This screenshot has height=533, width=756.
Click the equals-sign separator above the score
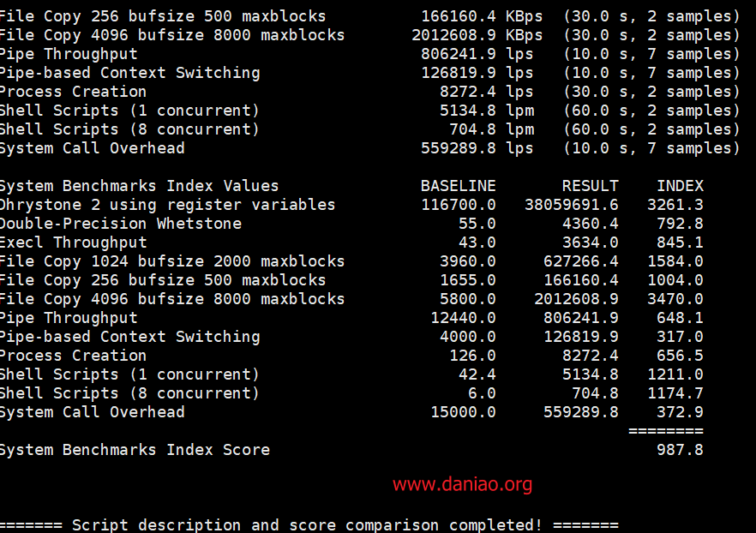[x=666, y=431]
